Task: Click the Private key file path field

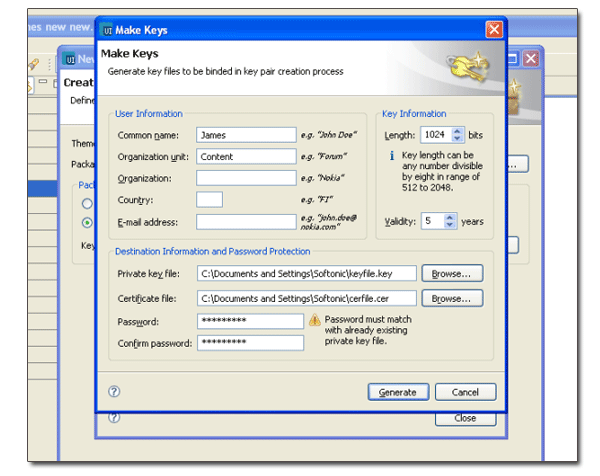Action: pyautogui.click(x=307, y=273)
